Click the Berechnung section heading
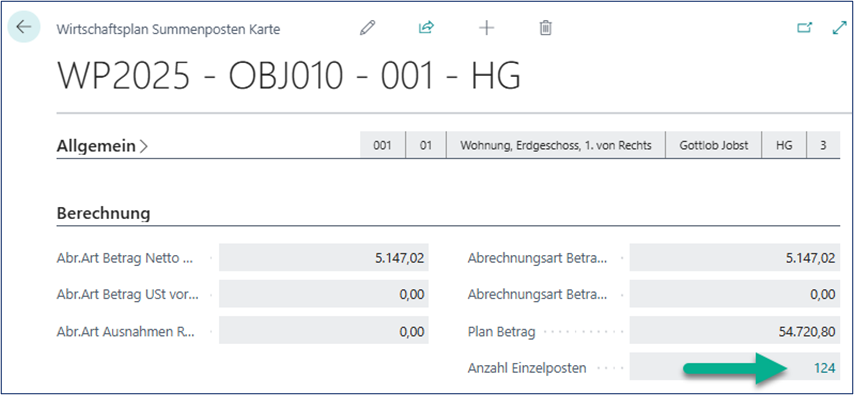This screenshot has height=395, width=854. (103, 214)
